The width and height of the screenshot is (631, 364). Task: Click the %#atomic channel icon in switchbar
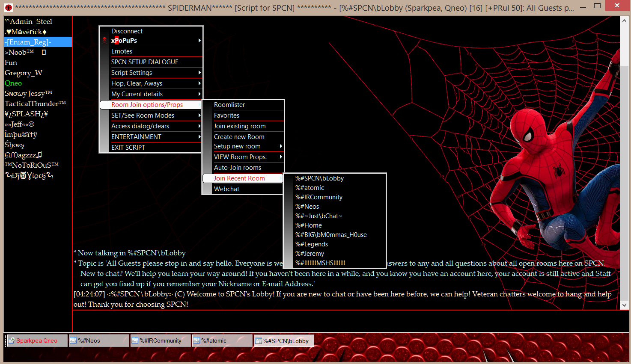pos(196,341)
